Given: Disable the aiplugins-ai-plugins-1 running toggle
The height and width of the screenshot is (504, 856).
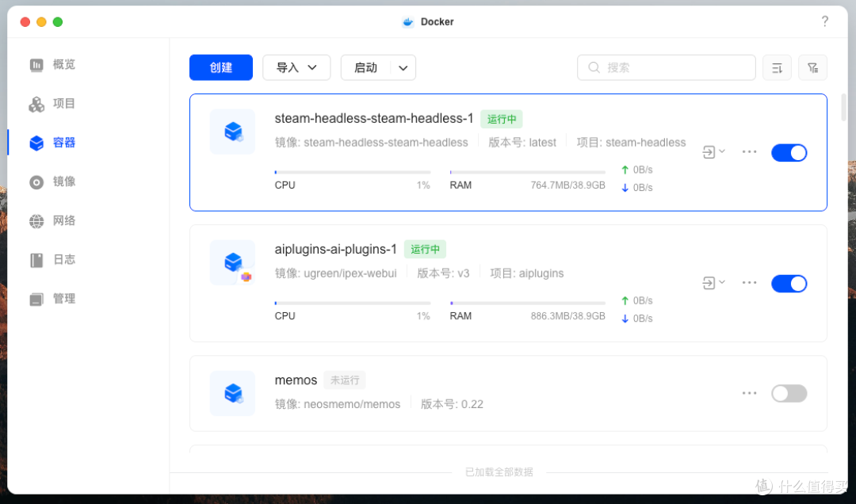Looking at the screenshot, I should tap(789, 283).
